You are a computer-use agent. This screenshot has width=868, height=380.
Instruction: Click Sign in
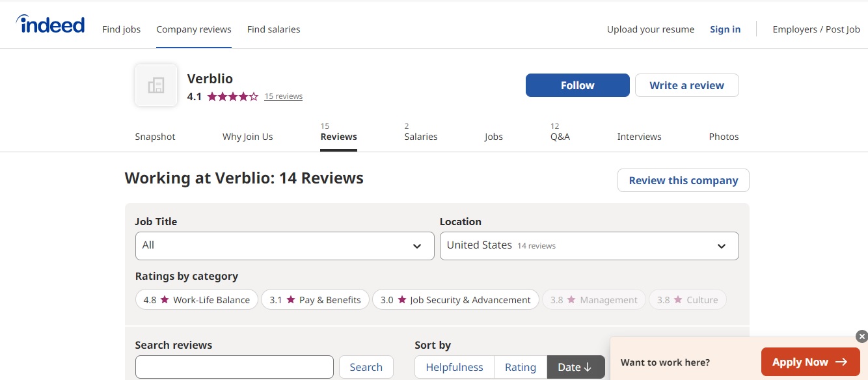tap(726, 29)
